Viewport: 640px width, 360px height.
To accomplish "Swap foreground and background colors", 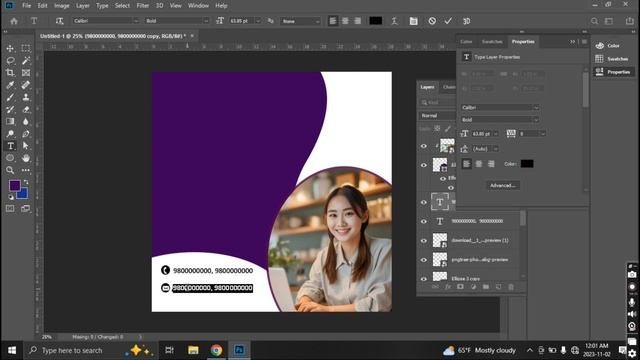I will click(x=26, y=182).
